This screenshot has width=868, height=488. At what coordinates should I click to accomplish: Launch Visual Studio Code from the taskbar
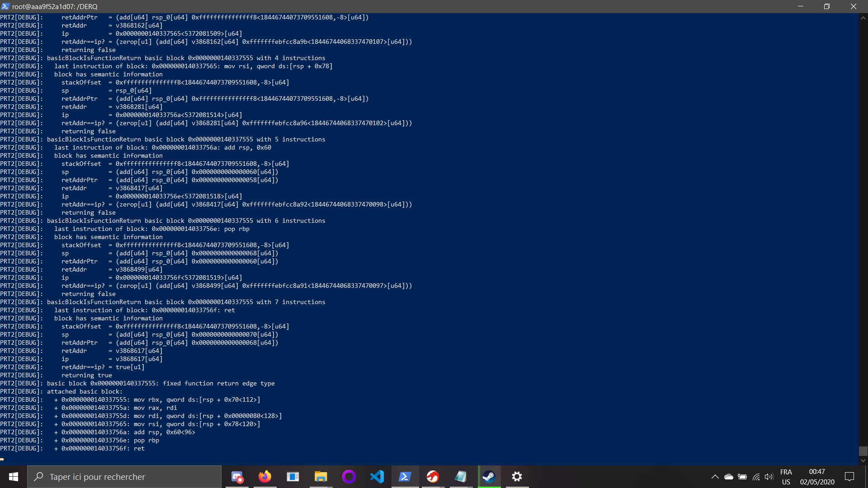[x=377, y=476]
